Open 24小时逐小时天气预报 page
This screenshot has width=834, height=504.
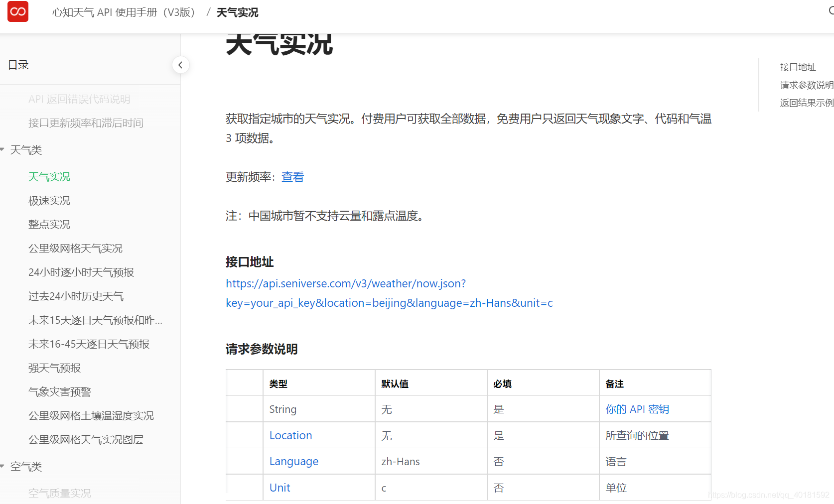pos(81,272)
